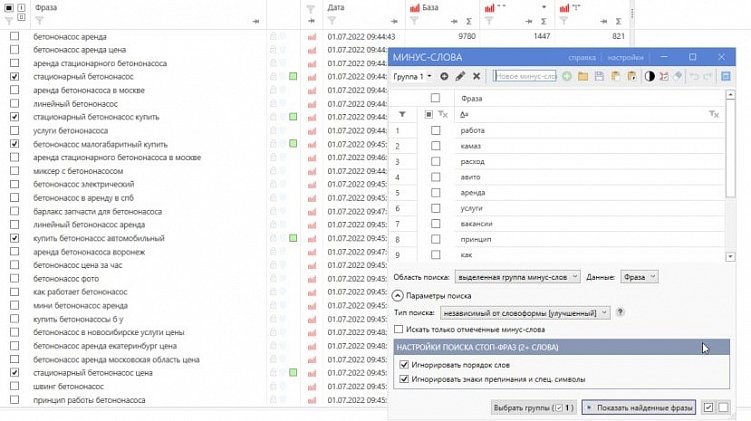This screenshot has height=421, width=751.
Task: Toggle header select-all checkbox in minus-words grid
Action: (435, 98)
